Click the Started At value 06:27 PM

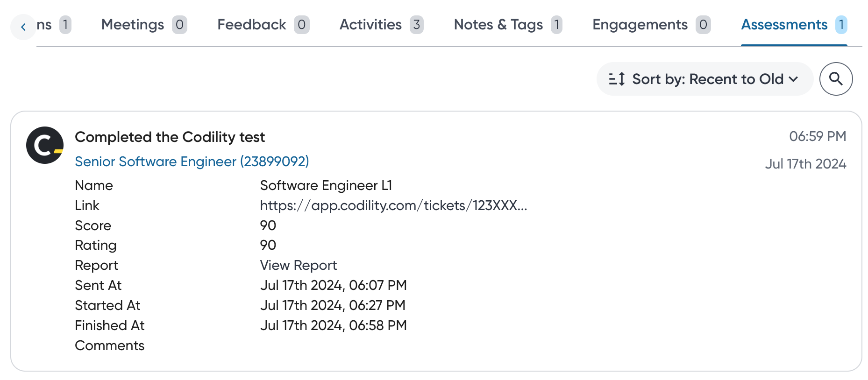(333, 305)
